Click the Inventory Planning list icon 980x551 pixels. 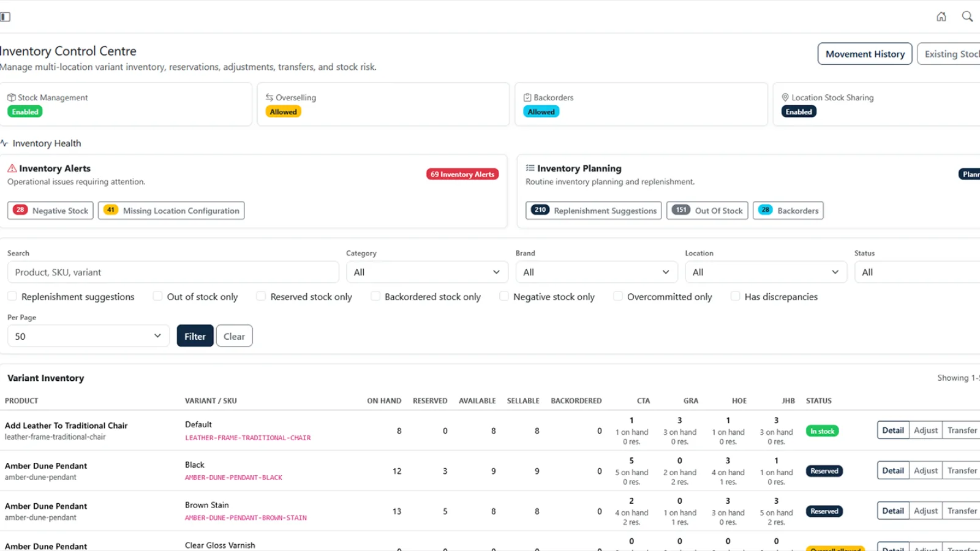(x=530, y=168)
